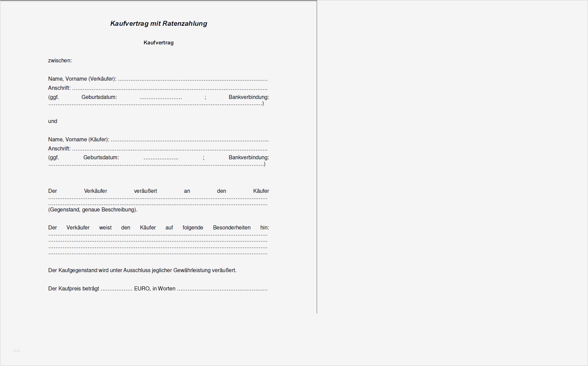Click the text "EURO, in Worten"
This screenshot has height=366, width=588.
(x=155, y=289)
